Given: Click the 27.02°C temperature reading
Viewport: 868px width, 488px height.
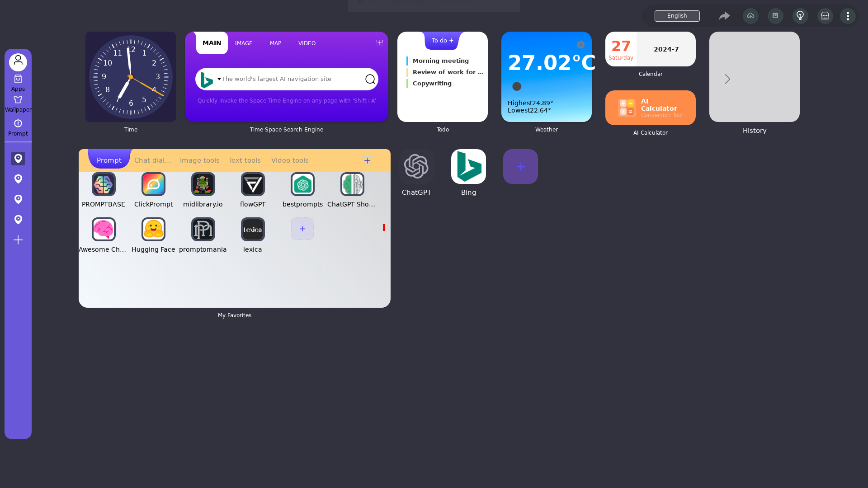Looking at the screenshot, I should [552, 63].
